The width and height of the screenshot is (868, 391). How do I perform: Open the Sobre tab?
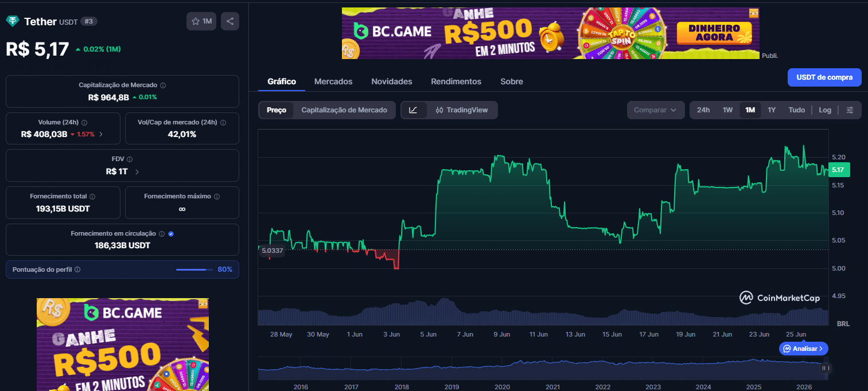[x=512, y=81]
